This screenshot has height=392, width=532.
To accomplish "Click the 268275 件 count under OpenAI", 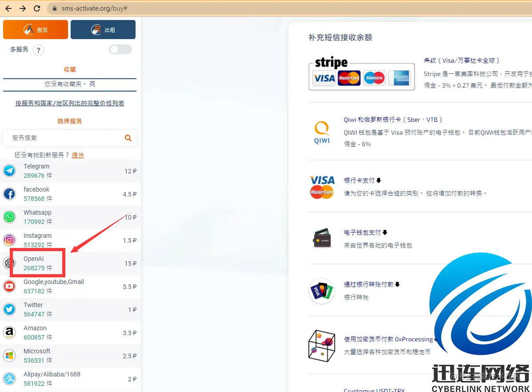I will click(38, 268).
